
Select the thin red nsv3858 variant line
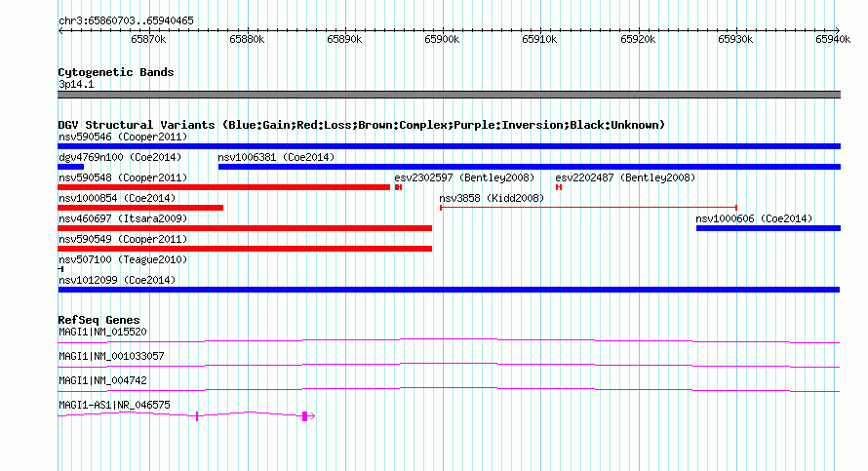click(588, 208)
